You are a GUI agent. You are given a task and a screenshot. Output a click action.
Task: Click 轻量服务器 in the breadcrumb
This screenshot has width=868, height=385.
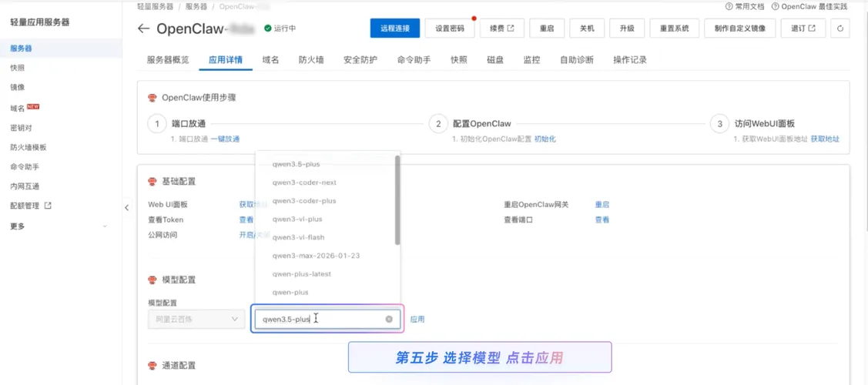pyautogui.click(x=155, y=7)
